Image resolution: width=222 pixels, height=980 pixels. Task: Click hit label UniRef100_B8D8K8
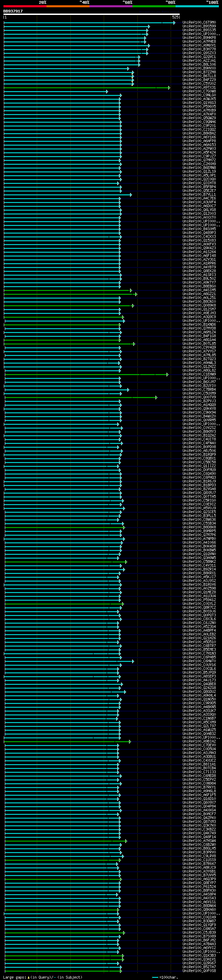click(199, 527)
